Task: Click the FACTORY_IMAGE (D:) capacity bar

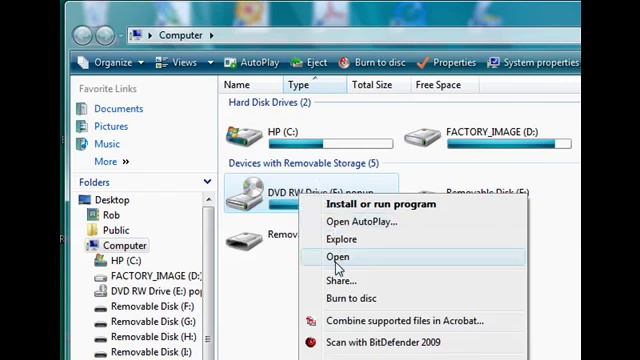Action: 509,144
